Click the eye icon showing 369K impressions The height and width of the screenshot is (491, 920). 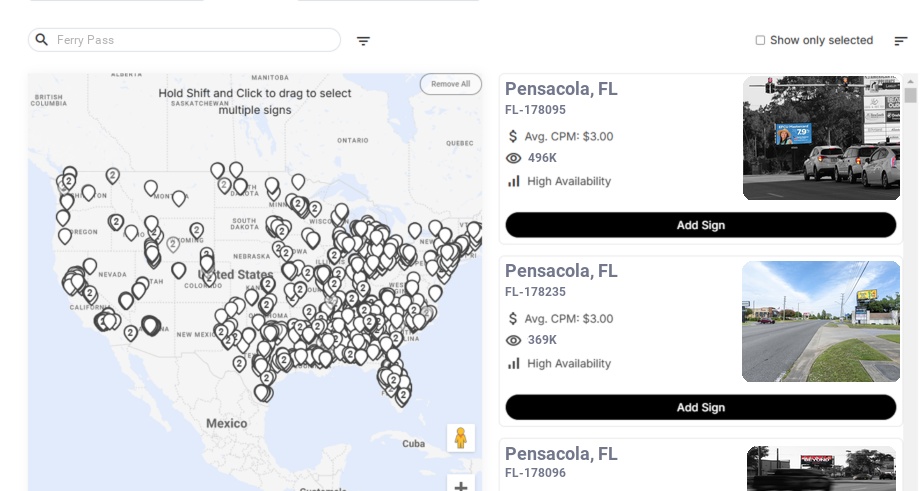514,340
